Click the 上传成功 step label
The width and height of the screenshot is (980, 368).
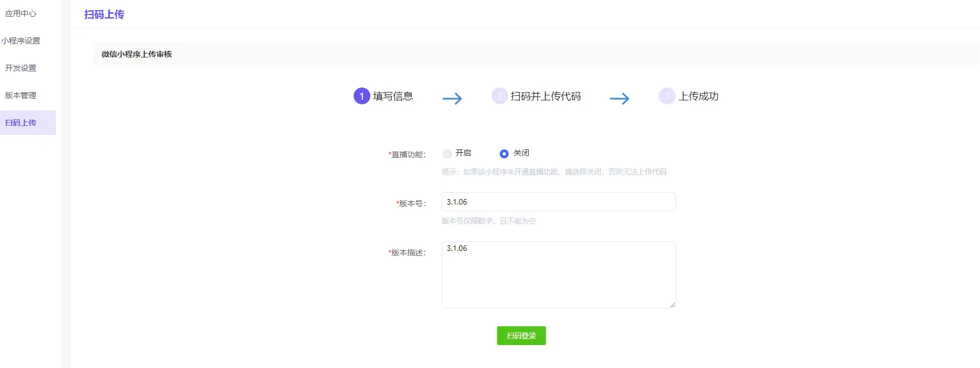(x=698, y=96)
